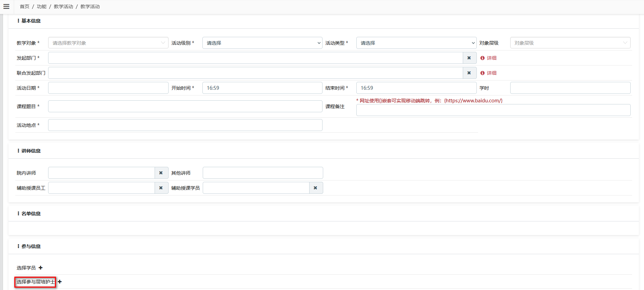Click the info icon beside 联合发起部门 详细
Image resolution: width=644 pixels, height=290 pixels.
[x=483, y=73]
